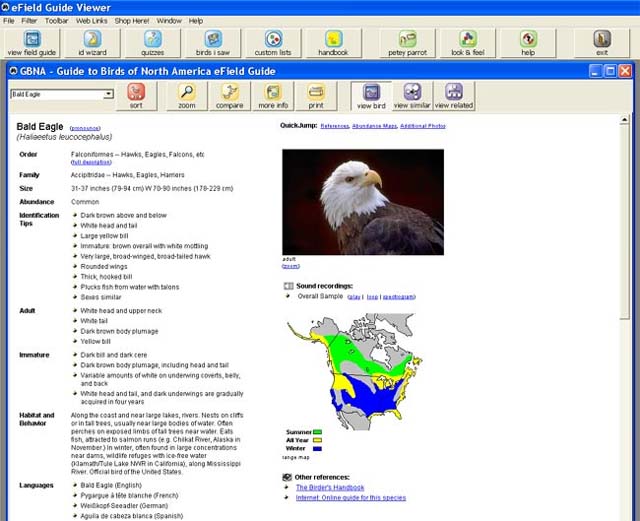
Task: Switch to view similar mode
Action: point(412,96)
